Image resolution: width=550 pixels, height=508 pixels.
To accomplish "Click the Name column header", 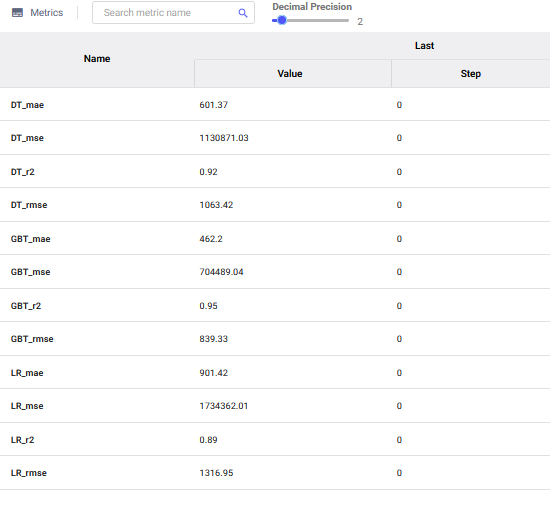I will (x=97, y=59).
